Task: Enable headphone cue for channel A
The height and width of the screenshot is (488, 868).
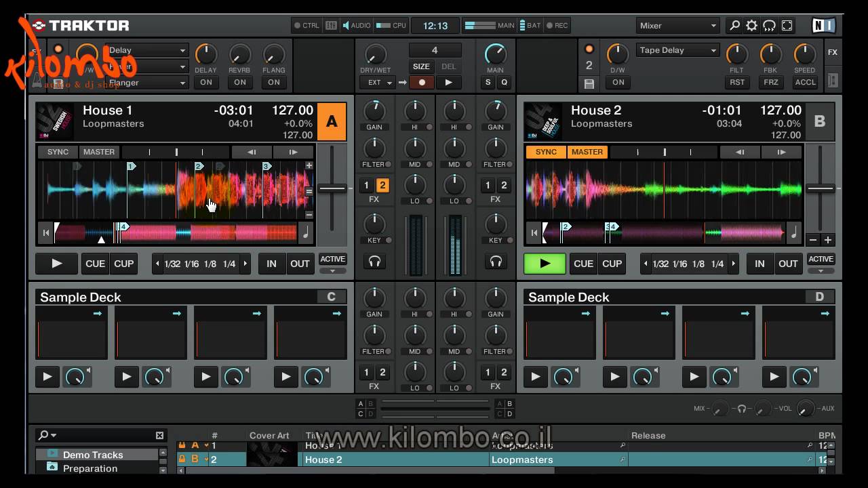Action: pos(374,261)
